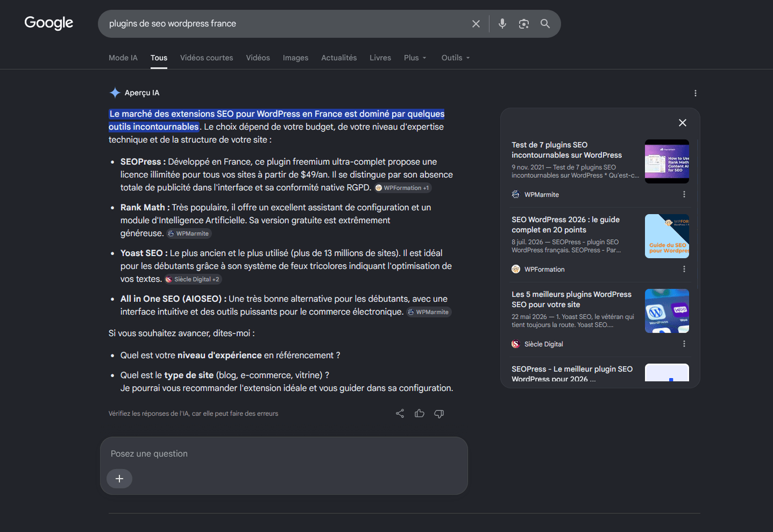Click the search input field
This screenshot has height=532, width=773.
coord(284,24)
